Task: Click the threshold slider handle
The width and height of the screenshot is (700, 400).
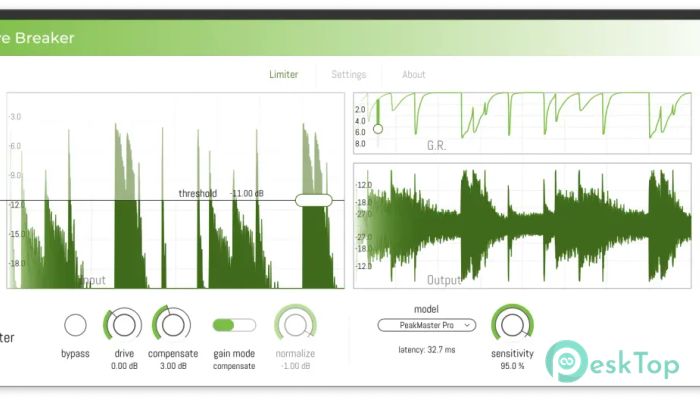Action: tap(313, 200)
